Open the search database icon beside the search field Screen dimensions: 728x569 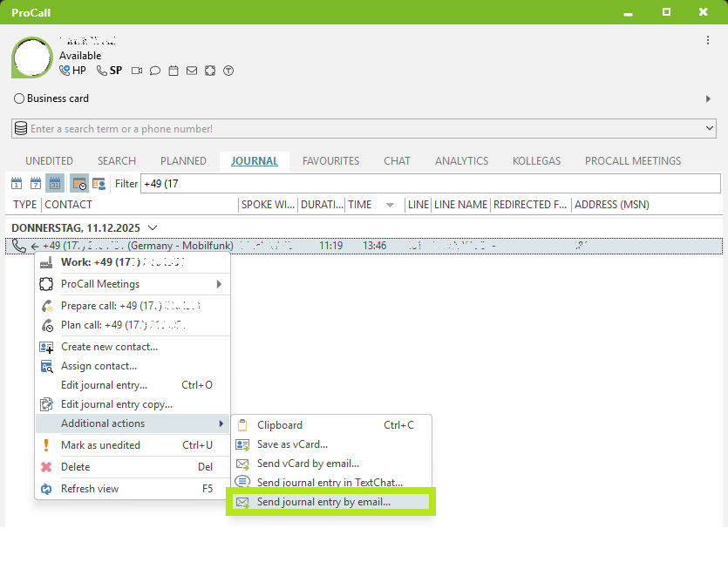click(21, 128)
